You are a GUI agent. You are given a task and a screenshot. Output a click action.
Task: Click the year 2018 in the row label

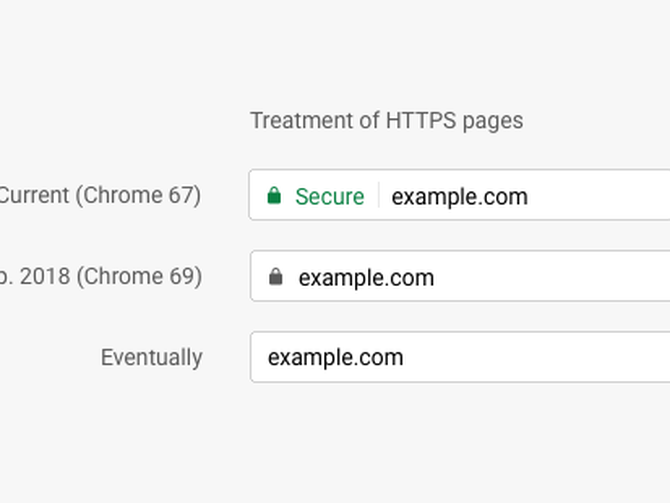45,277
